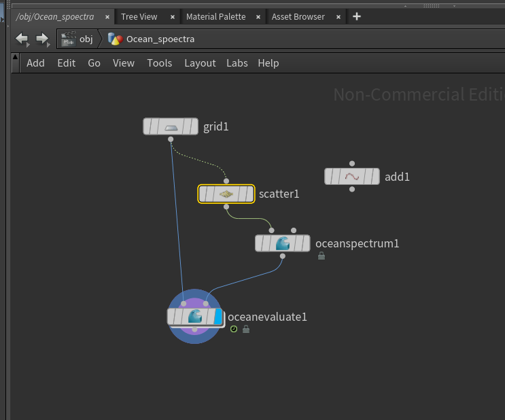Click the lock badge under oceanevaluate1
Screen dimensions: 505x420
[246, 329]
